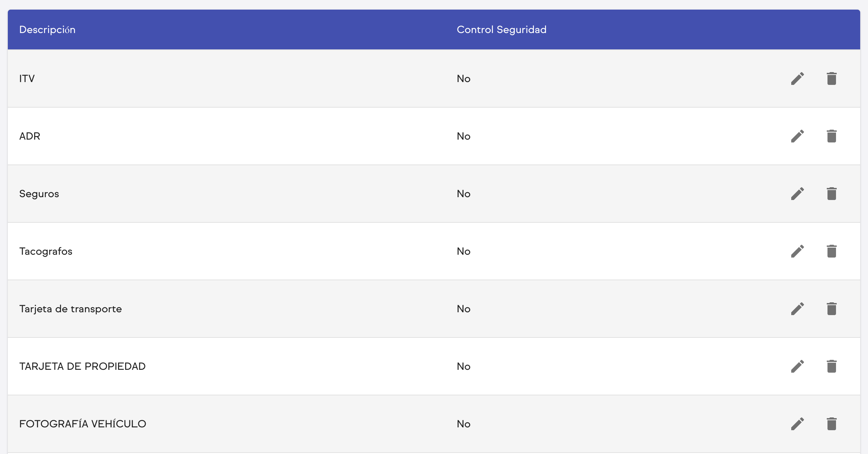Edit the ITV row
The image size is (868, 454).
(x=797, y=79)
